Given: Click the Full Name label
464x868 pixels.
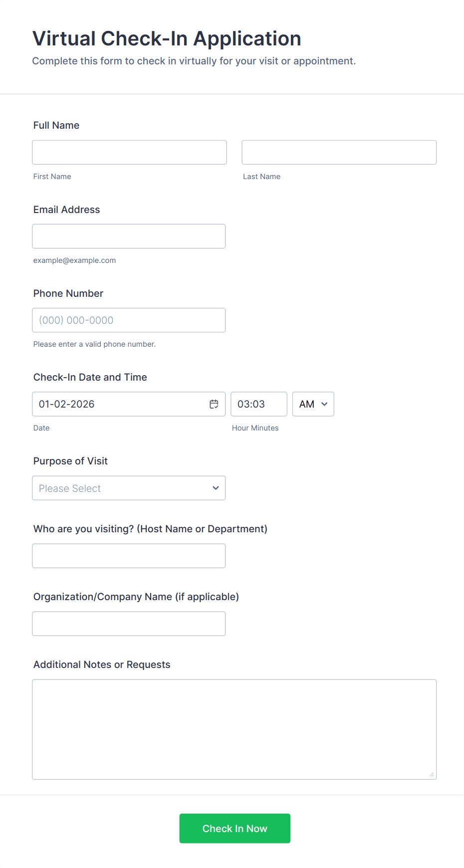Looking at the screenshot, I should (56, 125).
